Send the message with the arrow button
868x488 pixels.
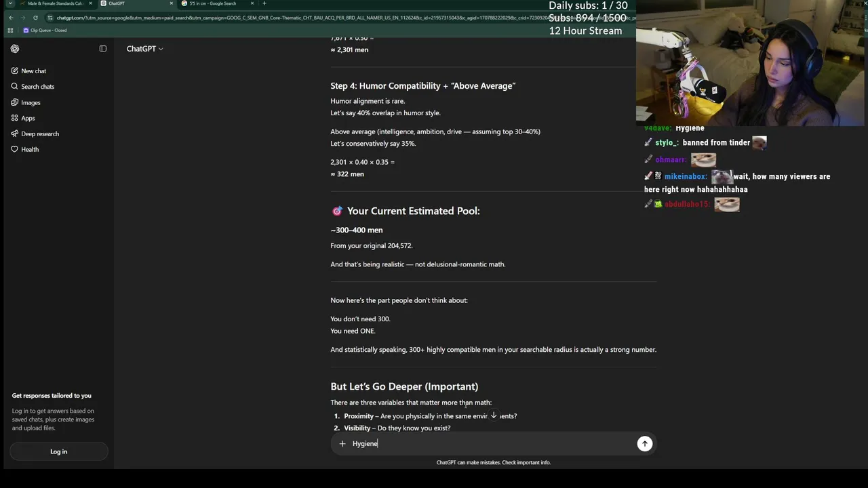point(644,443)
